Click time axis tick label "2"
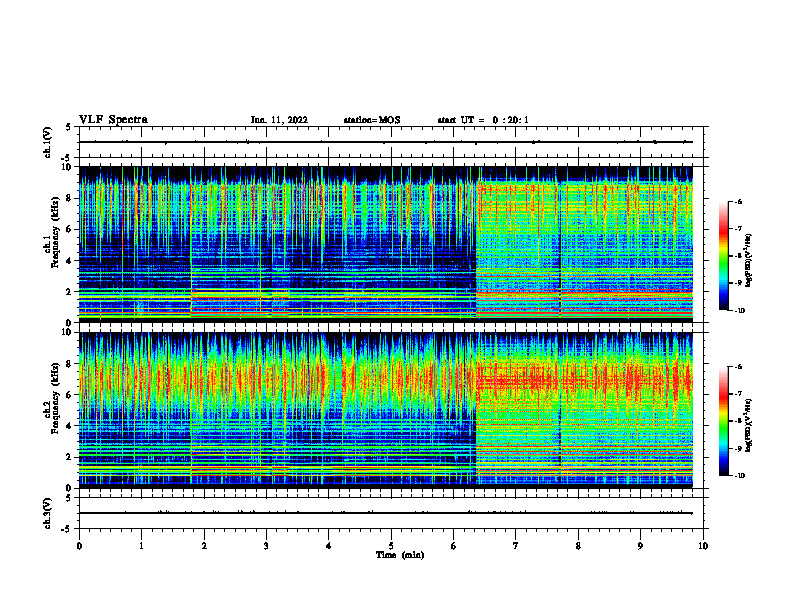 [204, 546]
